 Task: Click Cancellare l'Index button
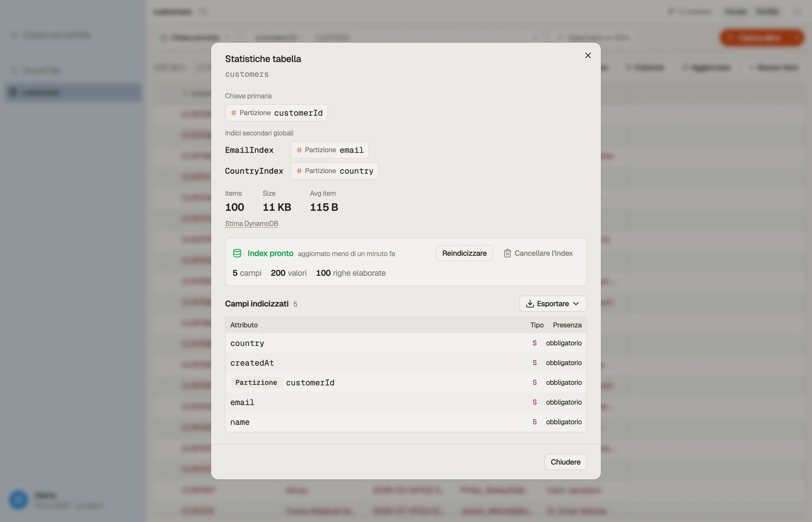pos(538,253)
